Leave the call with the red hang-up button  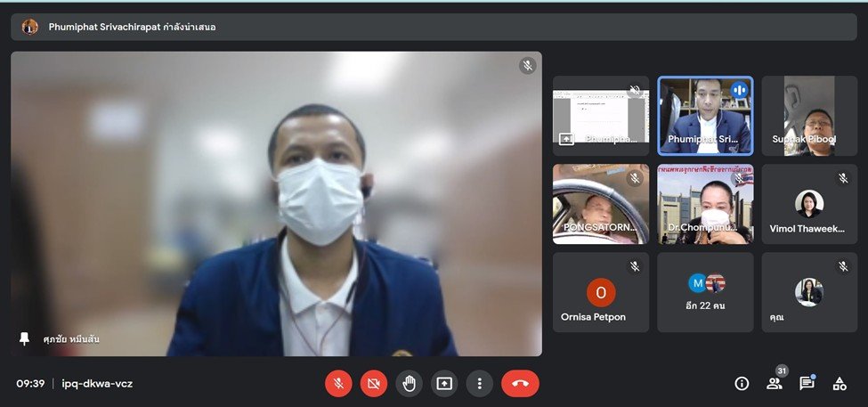click(520, 383)
